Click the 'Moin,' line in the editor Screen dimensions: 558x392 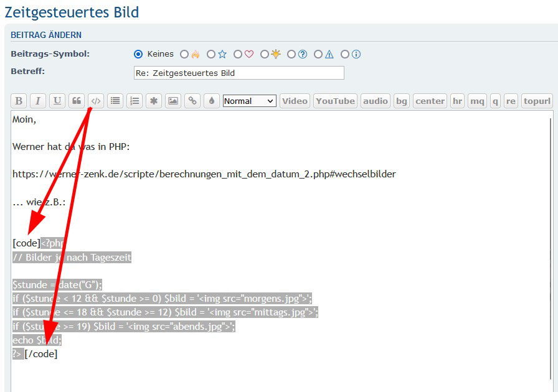[x=24, y=119]
